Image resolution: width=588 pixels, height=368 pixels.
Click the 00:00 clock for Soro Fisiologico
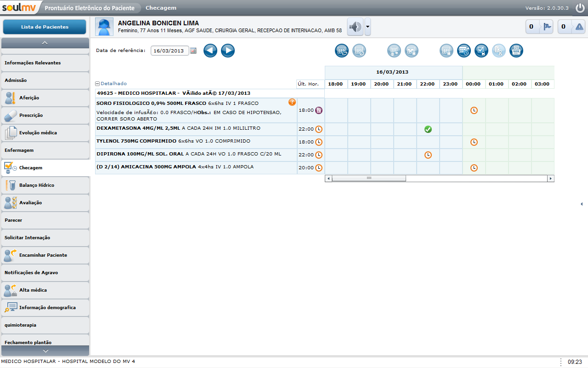click(x=474, y=110)
